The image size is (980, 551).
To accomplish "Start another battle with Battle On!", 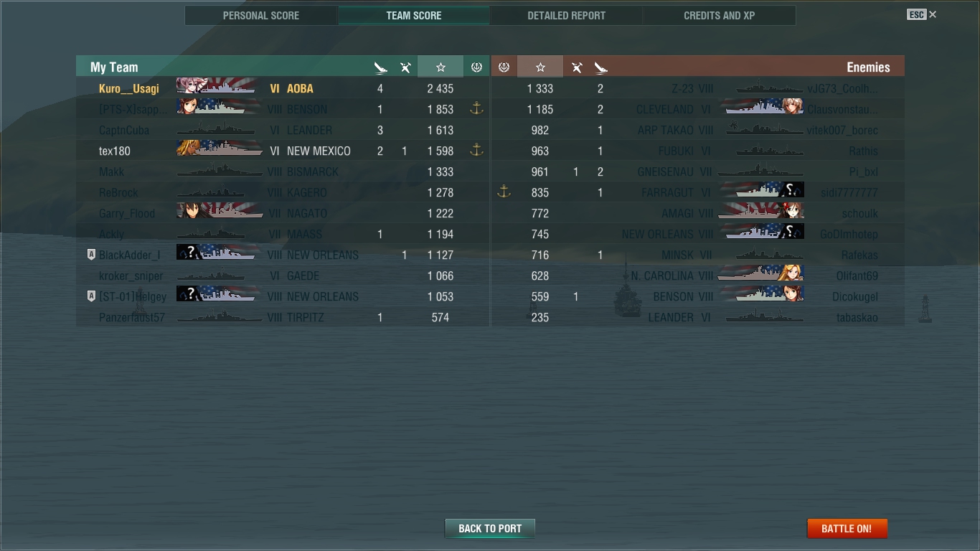I will (847, 529).
